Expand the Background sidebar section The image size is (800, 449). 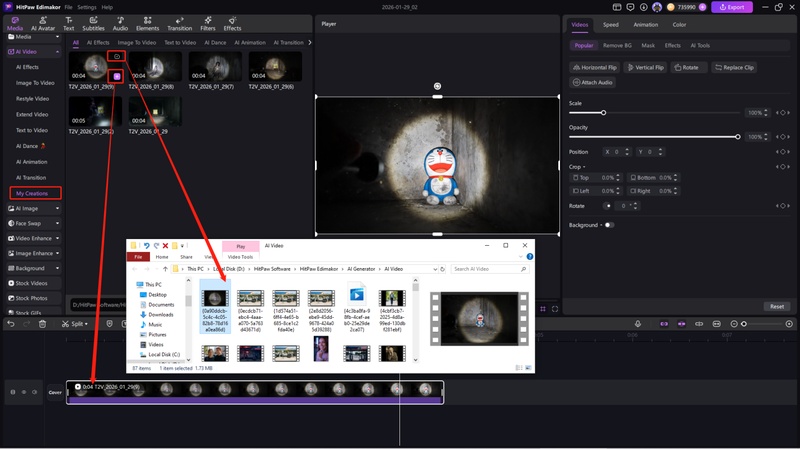point(57,268)
